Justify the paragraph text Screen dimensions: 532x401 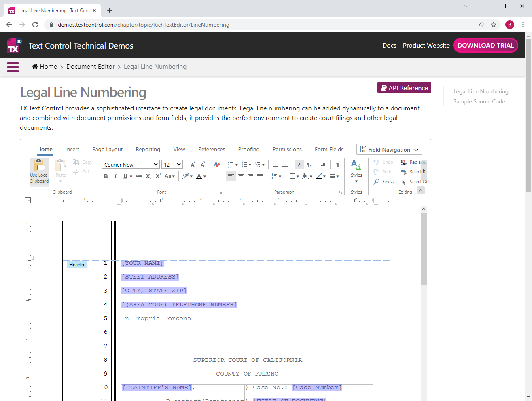point(260,176)
